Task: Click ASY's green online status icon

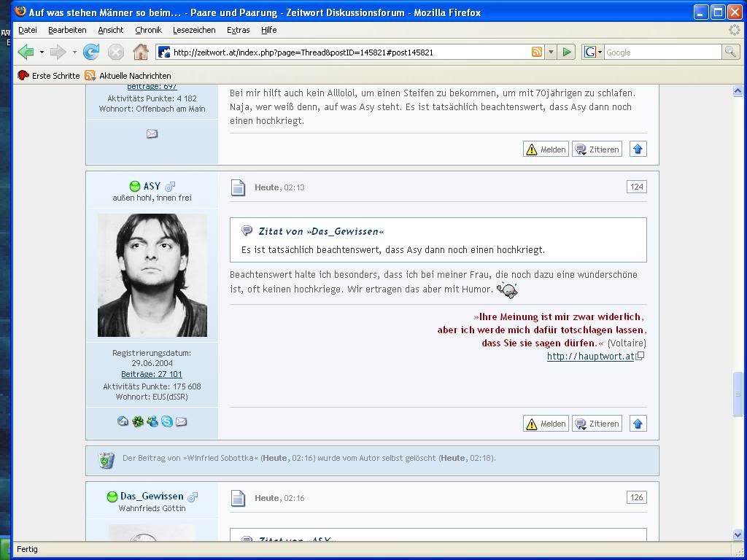Action: click(x=135, y=186)
